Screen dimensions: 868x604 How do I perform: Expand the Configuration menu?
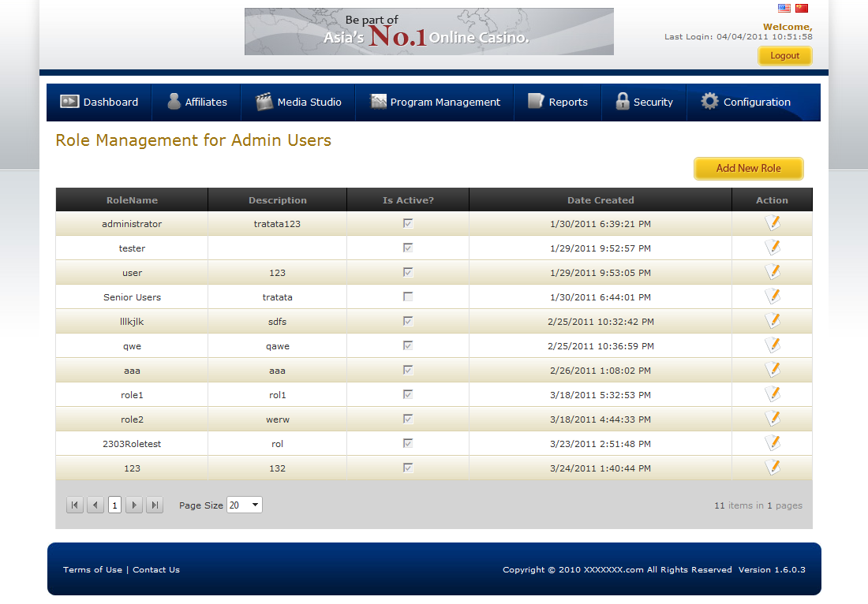746,103
